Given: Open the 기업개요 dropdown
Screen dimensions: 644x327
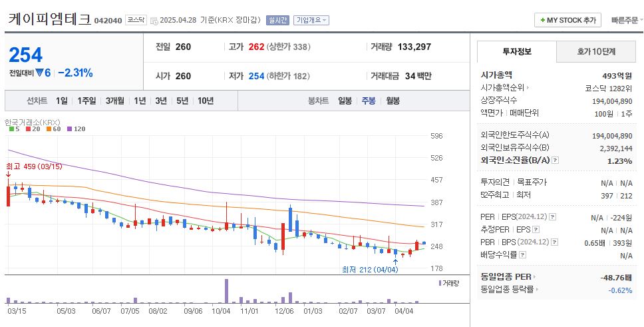Looking at the screenshot, I should [x=311, y=20].
